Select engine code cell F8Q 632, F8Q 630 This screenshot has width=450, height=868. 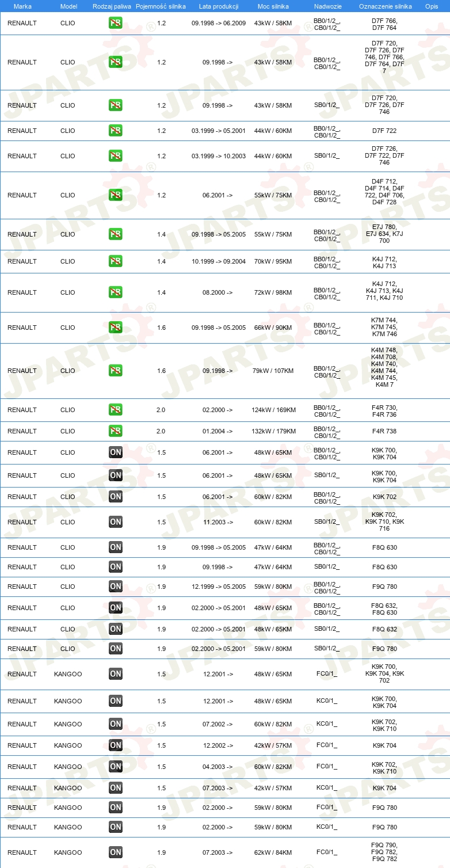(384, 609)
